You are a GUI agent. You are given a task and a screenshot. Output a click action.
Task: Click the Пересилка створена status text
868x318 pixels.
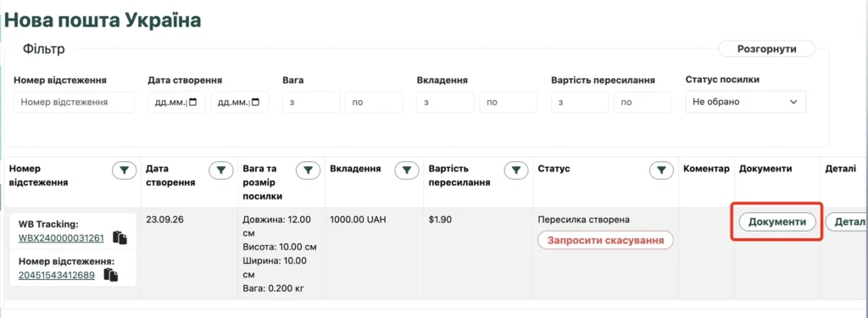[583, 220]
